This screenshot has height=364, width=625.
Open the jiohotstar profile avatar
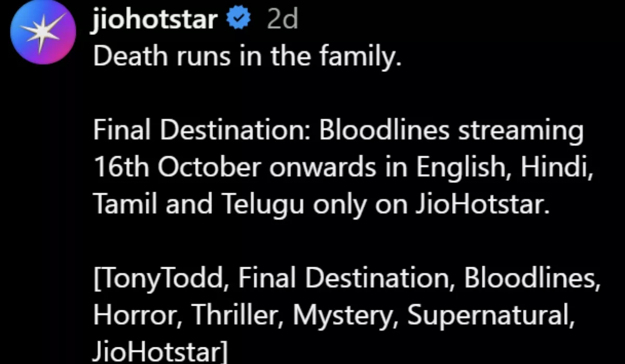(x=40, y=36)
